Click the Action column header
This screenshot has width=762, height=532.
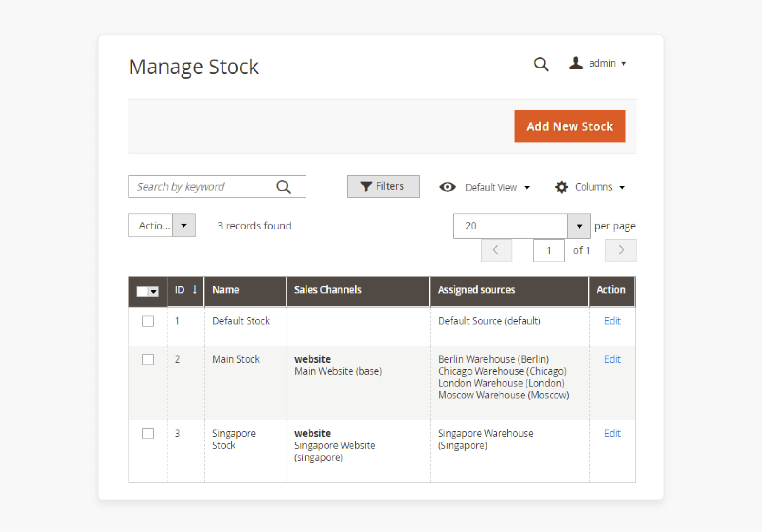click(x=612, y=292)
